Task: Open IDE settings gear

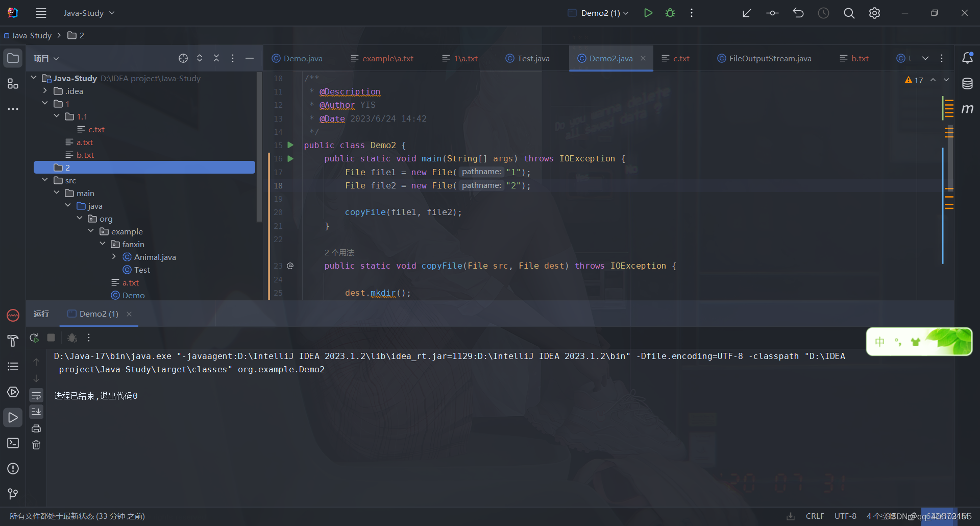Action: (x=874, y=13)
